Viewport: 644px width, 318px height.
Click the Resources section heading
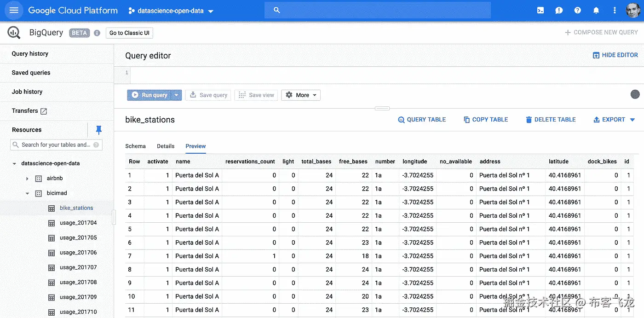pos(27,130)
